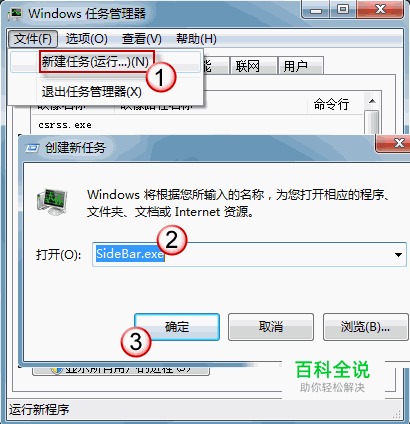The image size is (410, 424).
Task: Maximize the Task Manager window
Action: tap(343, 10)
